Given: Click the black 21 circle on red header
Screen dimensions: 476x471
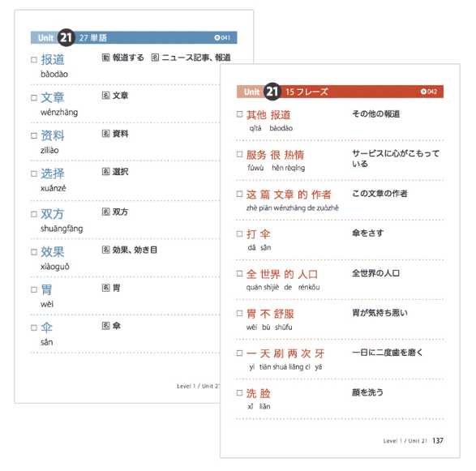Looking at the screenshot, I should tap(272, 92).
